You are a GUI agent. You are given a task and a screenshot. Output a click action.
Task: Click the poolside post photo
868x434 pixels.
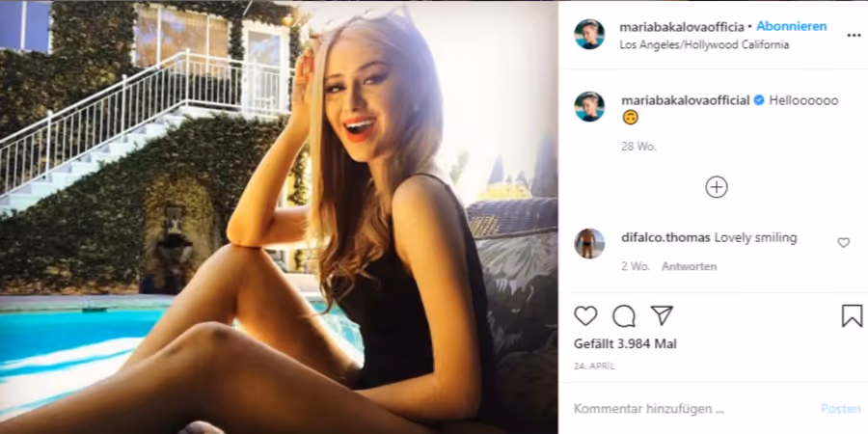point(279,217)
